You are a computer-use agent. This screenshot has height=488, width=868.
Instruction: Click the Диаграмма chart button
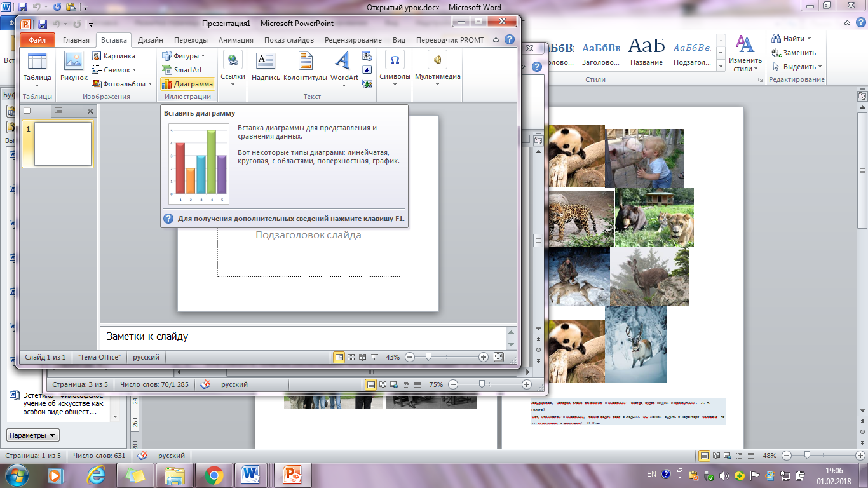coord(187,84)
